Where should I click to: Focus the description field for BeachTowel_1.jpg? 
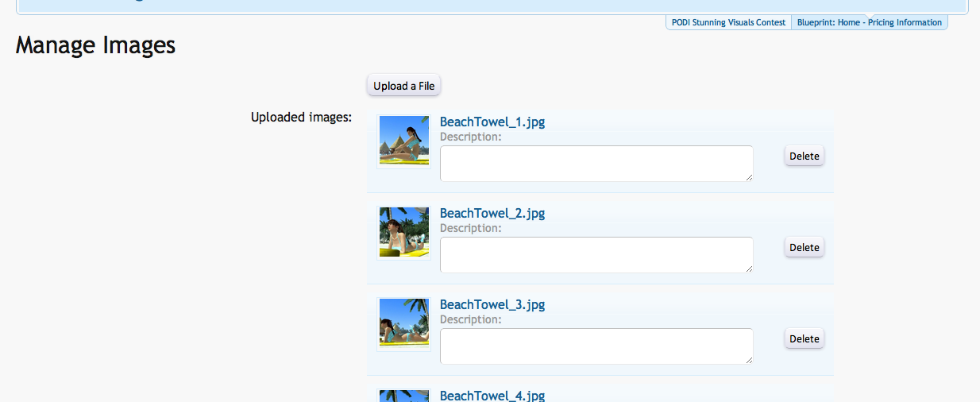point(596,163)
